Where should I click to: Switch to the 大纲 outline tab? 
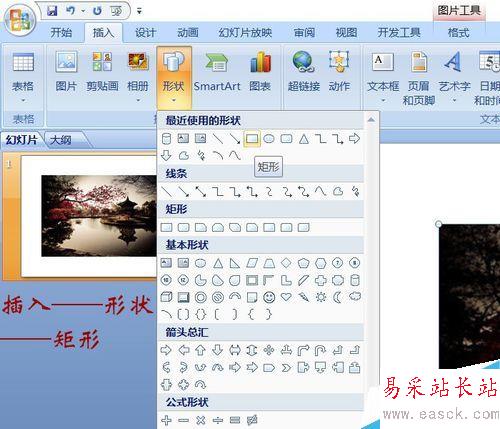[60, 140]
